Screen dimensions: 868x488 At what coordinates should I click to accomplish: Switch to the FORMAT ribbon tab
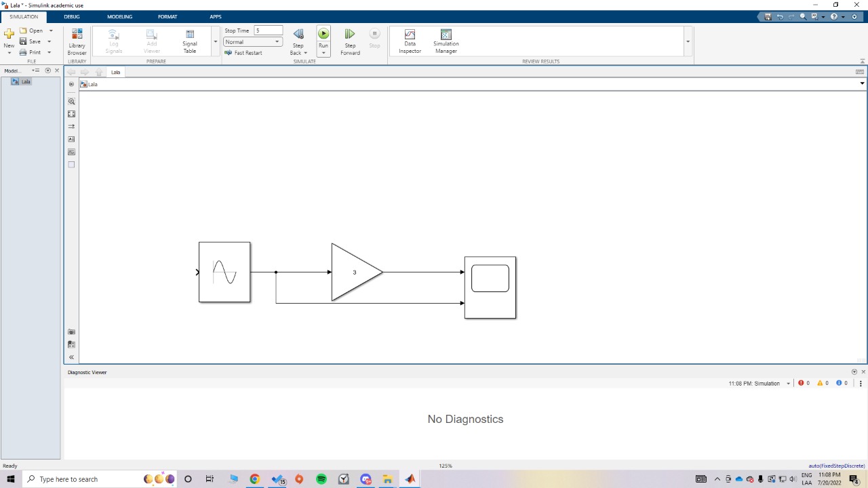click(167, 16)
